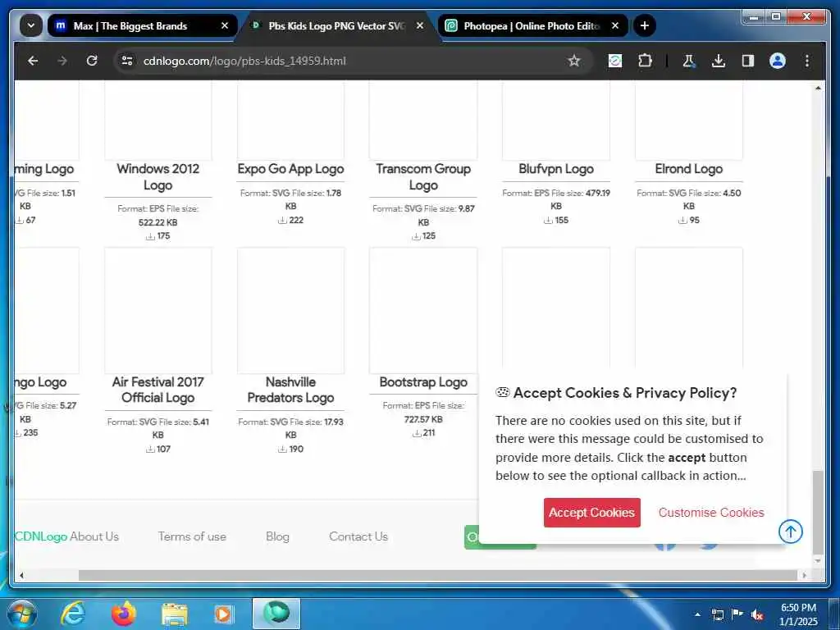Open the Blufvpn Logo link
840x630 pixels.
(x=556, y=169)
